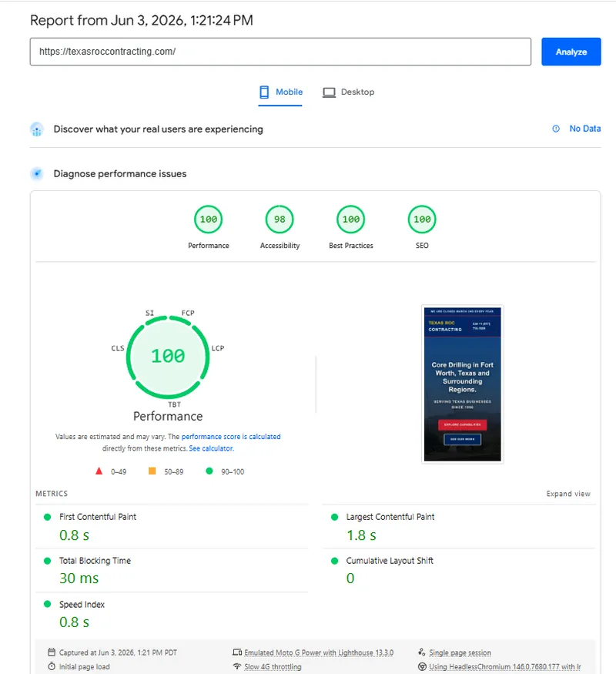Click the real users experience icon
Viewport: 616px width, 674px height.
[x=37, y=129]
